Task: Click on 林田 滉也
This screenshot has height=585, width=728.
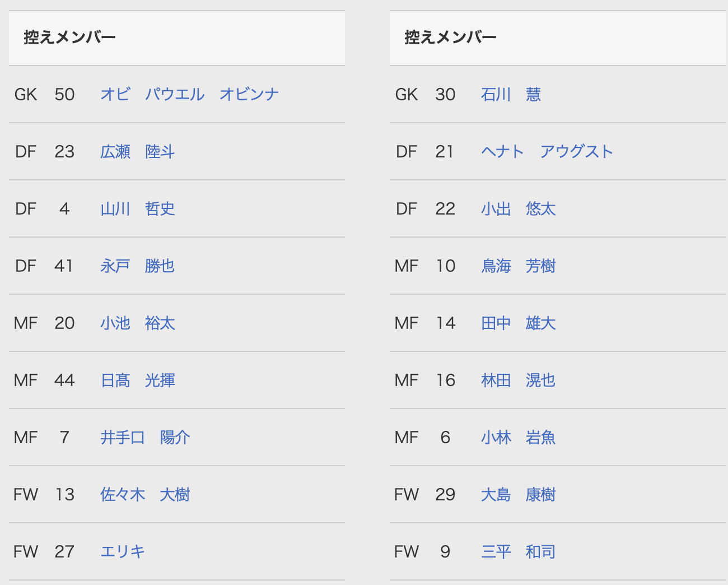Action: pyautogui.click(x=518, y=380)
